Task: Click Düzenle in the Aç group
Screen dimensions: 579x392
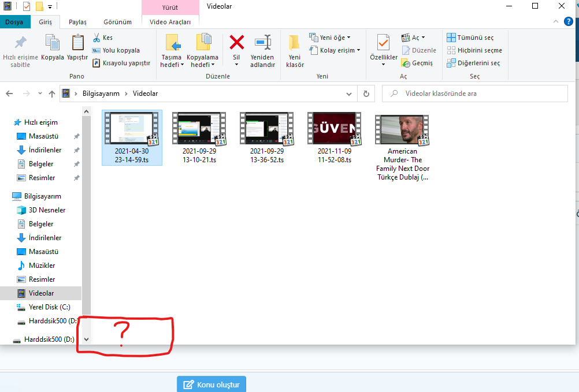Action: [x=419, y=51]
